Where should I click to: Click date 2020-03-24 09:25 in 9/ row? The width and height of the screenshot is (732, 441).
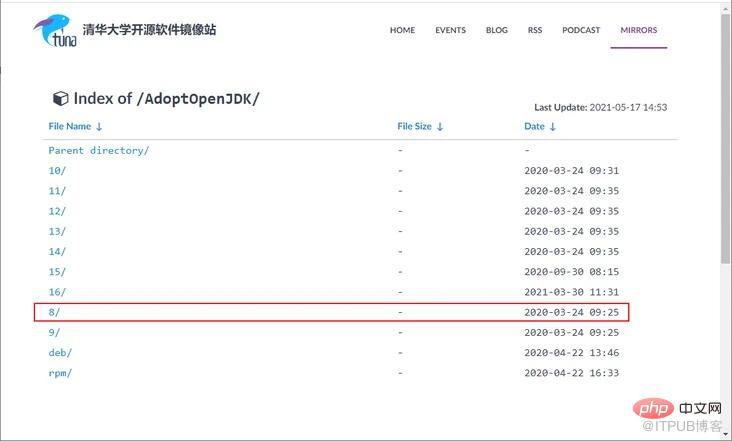(571, 332)
